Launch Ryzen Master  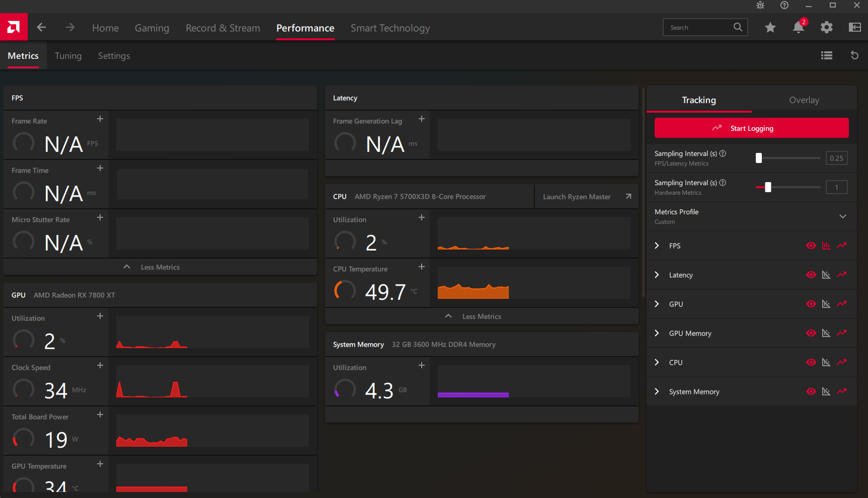click(x=587, y=196)
